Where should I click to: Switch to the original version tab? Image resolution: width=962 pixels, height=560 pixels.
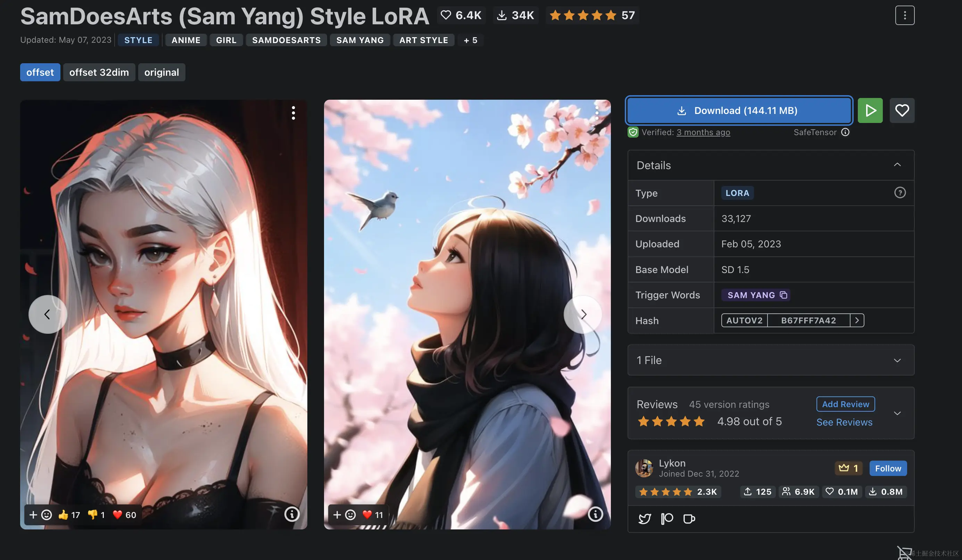(x=161, y=72)
